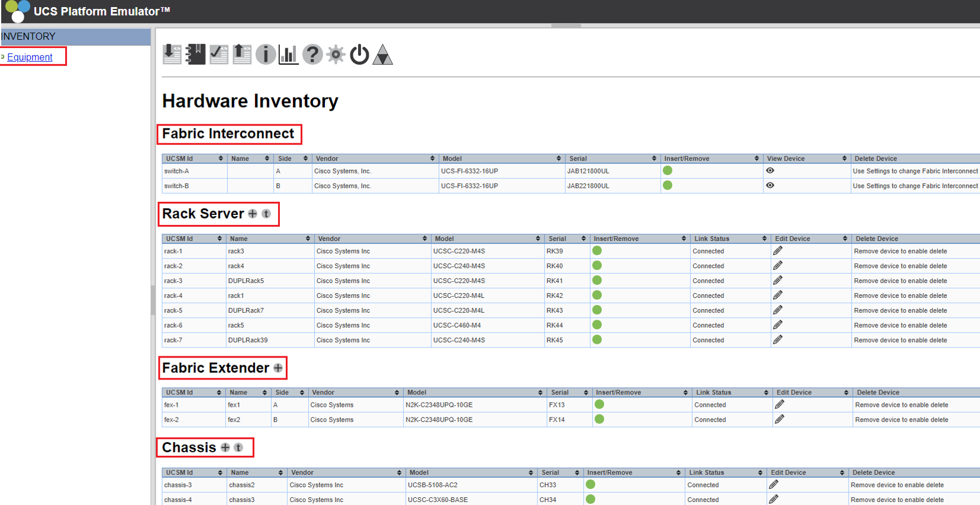Edit device rack-4 with the pencil icon

tap(778, 295)
